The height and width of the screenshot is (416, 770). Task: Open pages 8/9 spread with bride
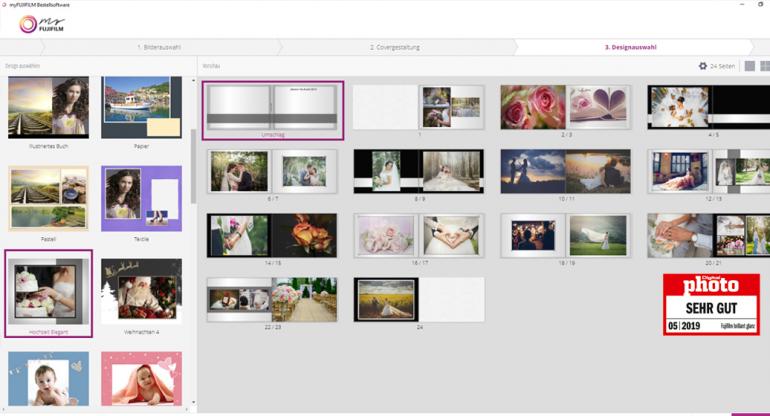419,171
